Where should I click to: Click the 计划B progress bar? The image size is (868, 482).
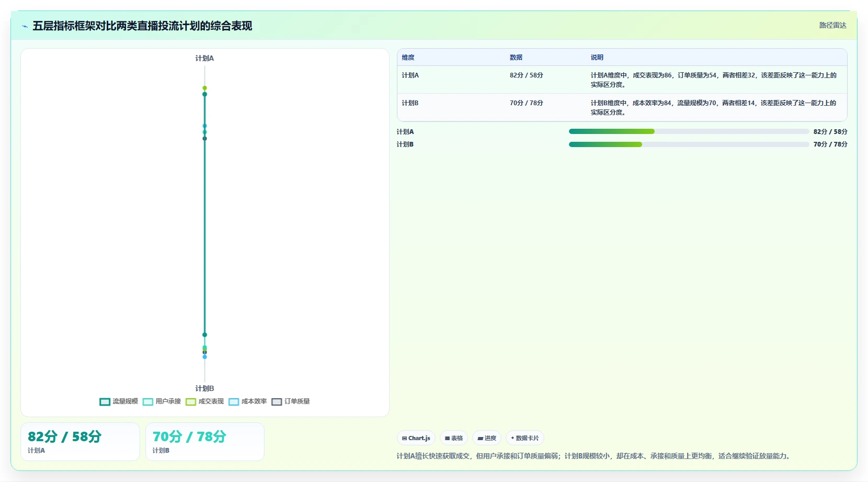689,144
